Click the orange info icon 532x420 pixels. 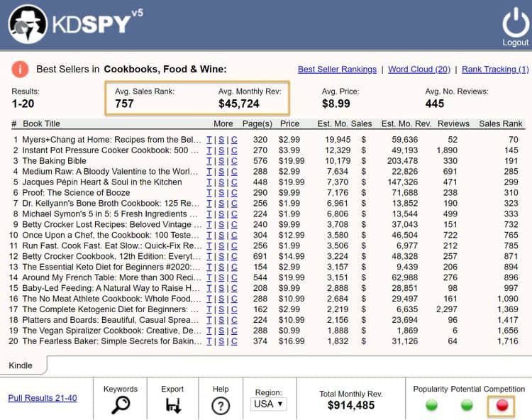pos(20,70)
